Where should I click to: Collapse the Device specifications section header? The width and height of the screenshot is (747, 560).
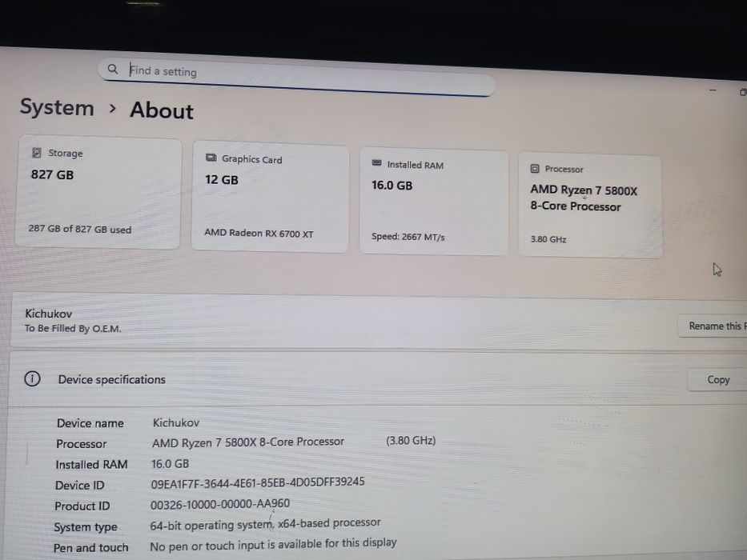(x=378, y=379)
